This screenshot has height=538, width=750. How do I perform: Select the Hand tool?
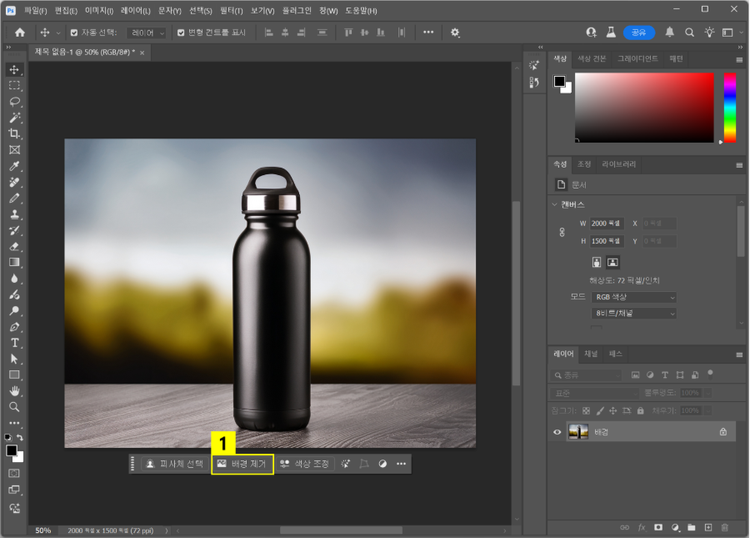pos(15,391)
